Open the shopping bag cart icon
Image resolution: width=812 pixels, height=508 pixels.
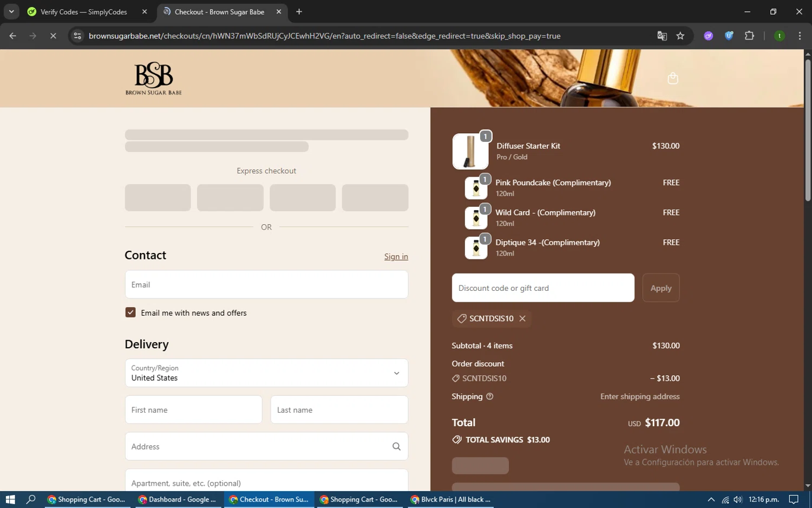[673, 79]
